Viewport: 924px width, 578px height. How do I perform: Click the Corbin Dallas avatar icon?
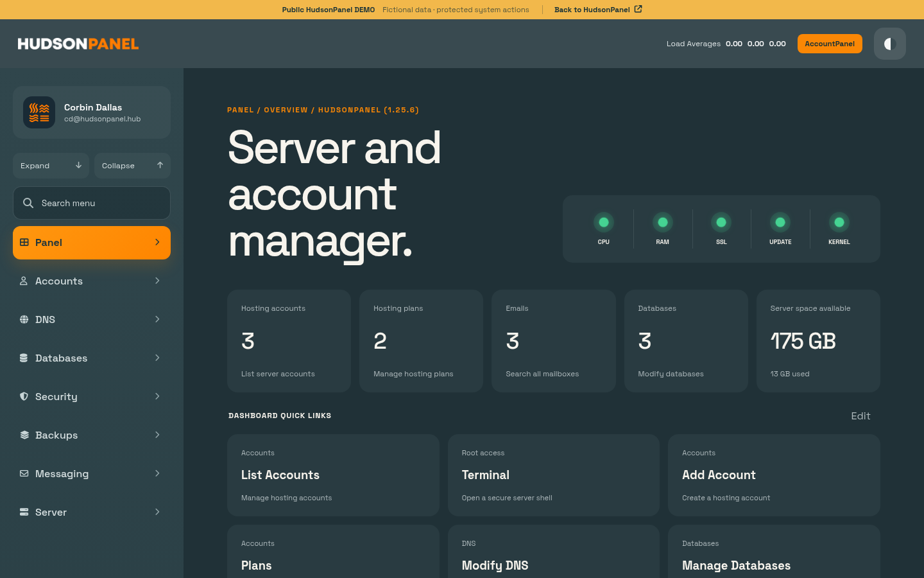tap(39, 112)
